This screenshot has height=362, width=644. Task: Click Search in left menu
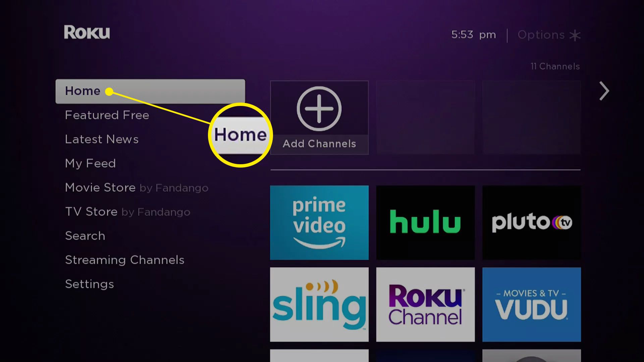click(x=85, y=236)
